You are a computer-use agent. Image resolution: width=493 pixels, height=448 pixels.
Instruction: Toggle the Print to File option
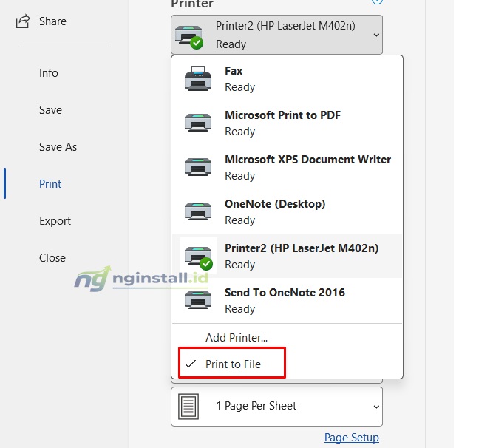pyautogui.click(x=232, y=363)
